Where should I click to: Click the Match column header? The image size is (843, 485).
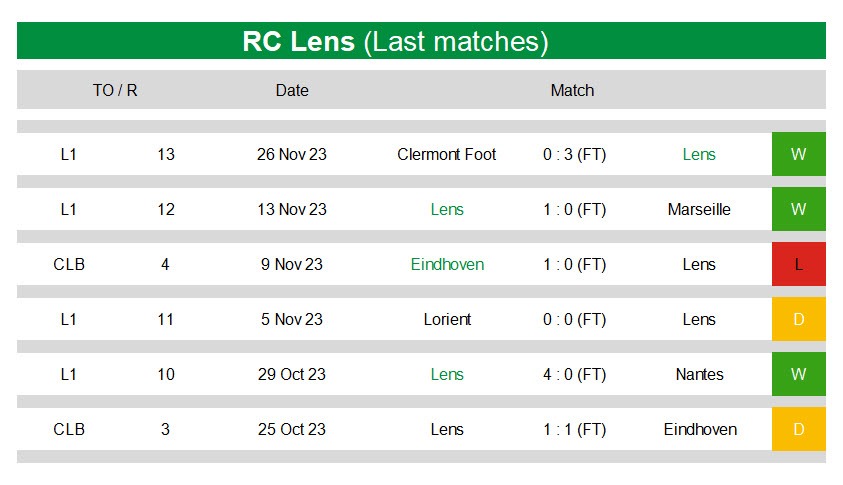click(572, 90)
